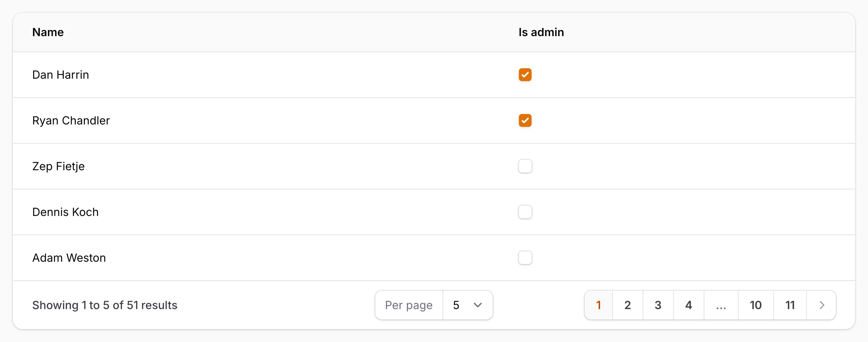The height and width of the screenshot is (342, 868).
Task: Open the last page, page 11
Action: click(790, 305)
